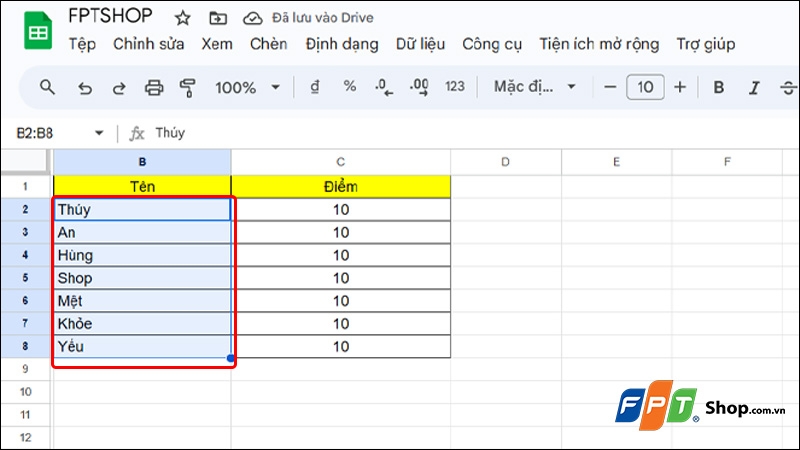Viewport: 800px width, 450px height.
Task: Open the Trợ giúp menu
Action: 706,44
